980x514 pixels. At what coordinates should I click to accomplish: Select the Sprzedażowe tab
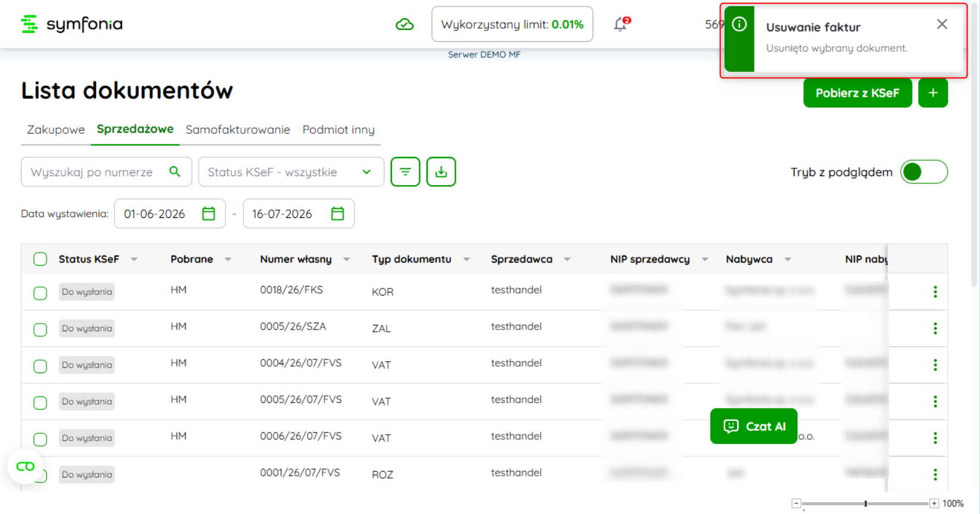click(x=135, y=129)
